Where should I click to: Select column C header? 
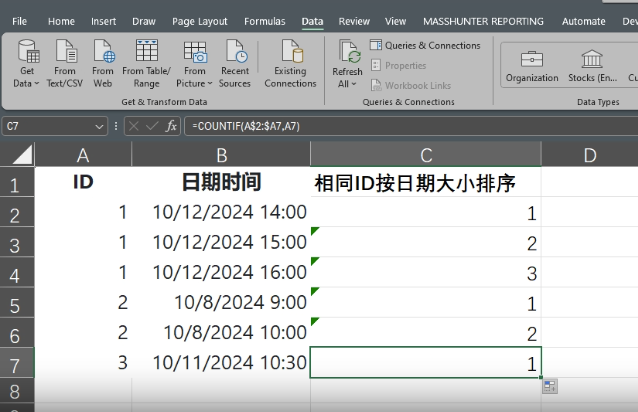426,155
